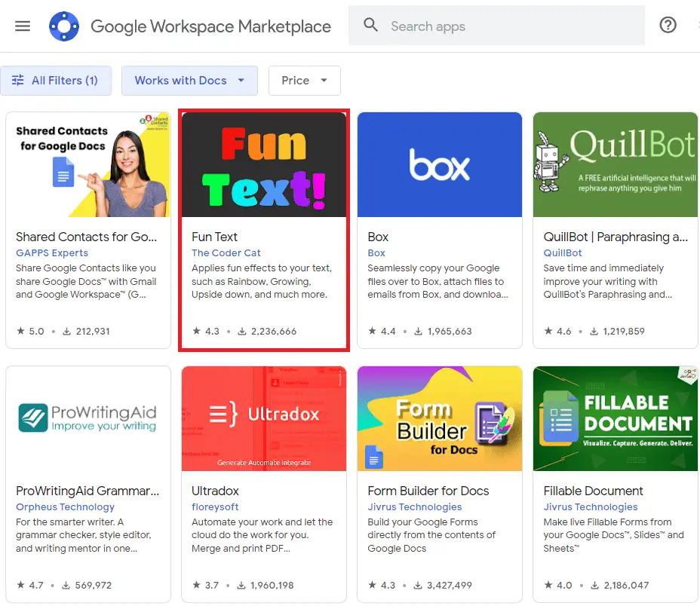
Task: Click the ProWritingAid grammar checker description
Action: click(x=84, y=535)
